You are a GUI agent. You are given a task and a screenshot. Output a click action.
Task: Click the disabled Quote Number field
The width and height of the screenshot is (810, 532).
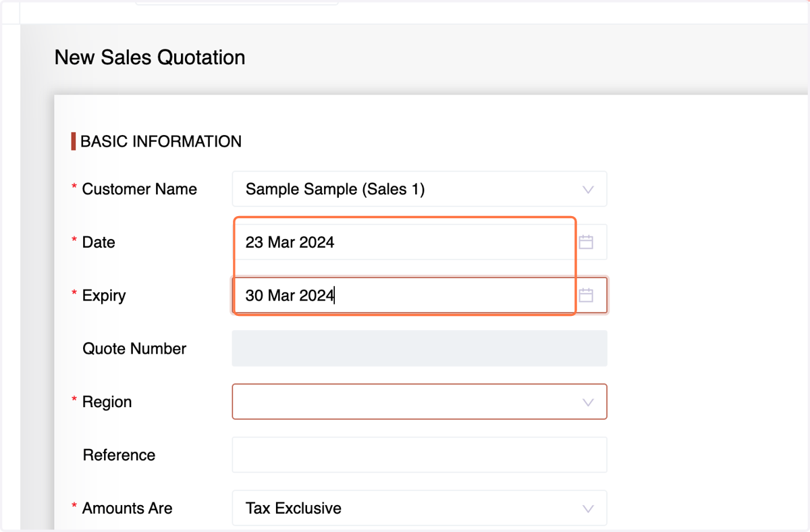point(419,348)
